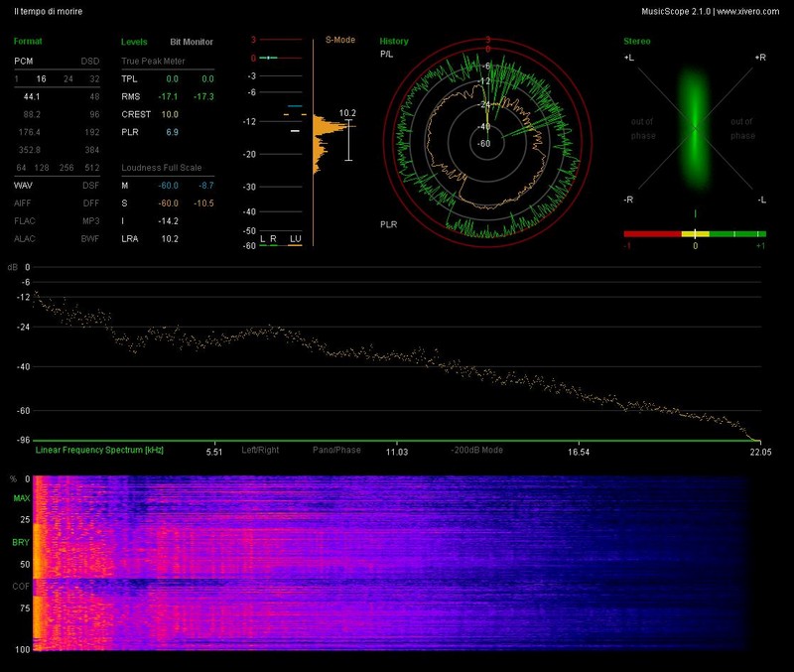The width and height of the screenshot is (794, 672).
Task: Click the 11.03 kHz frequency marker
Action: point(396,452)
